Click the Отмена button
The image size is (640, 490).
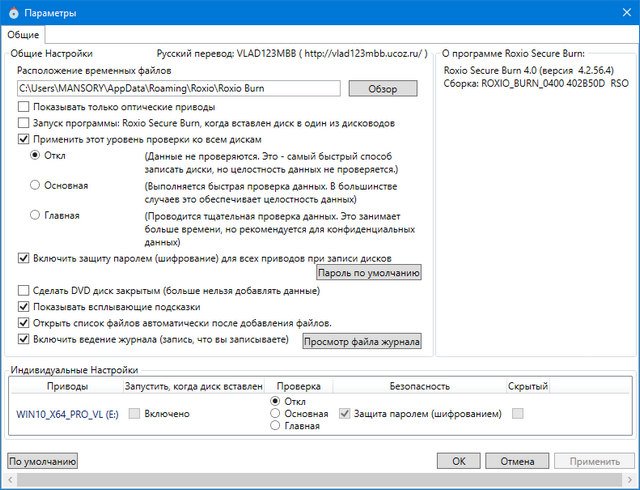[x=517, y=461]
